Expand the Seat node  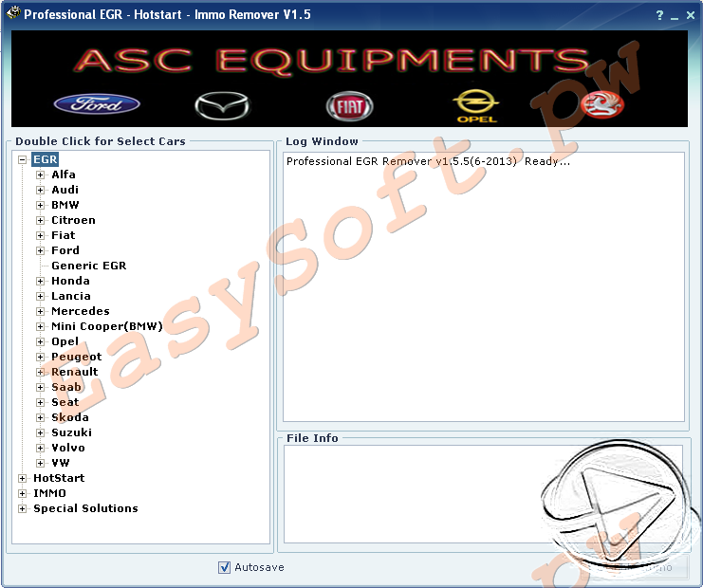point(41,402)
